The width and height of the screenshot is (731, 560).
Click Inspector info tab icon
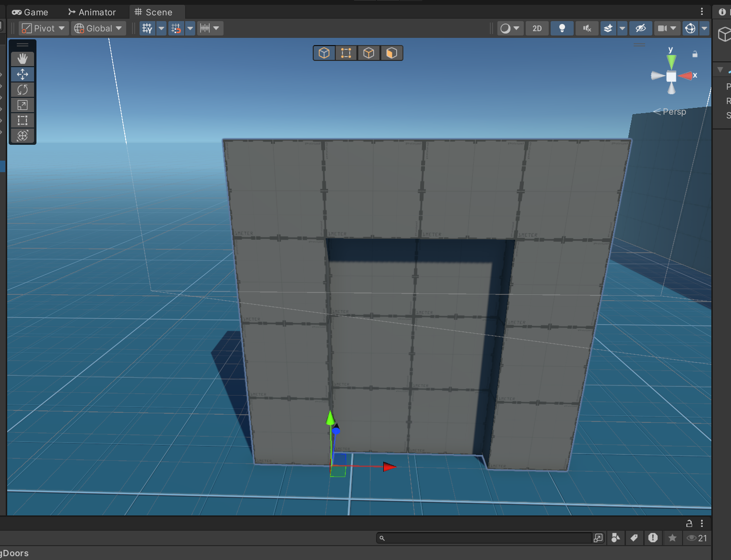point(722,12)
